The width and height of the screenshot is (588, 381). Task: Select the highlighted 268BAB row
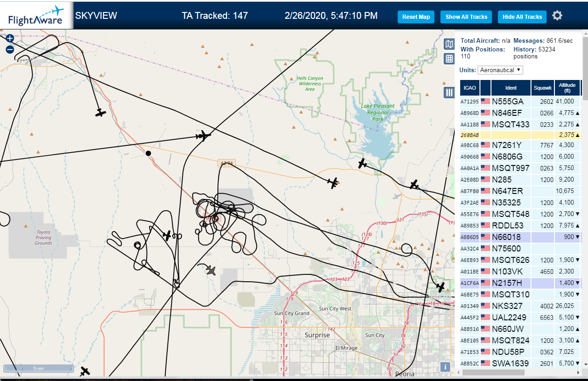520,135
